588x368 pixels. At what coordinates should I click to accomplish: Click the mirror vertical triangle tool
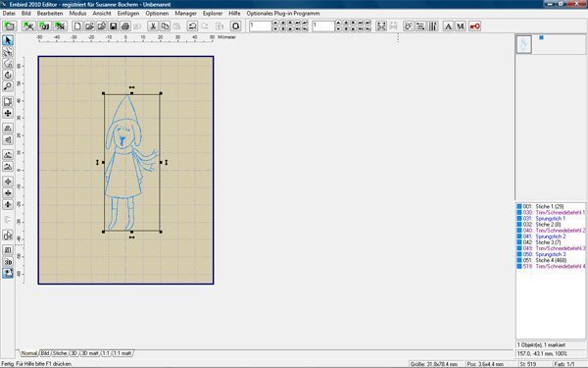pyautogui.click(x=8, y=139)
